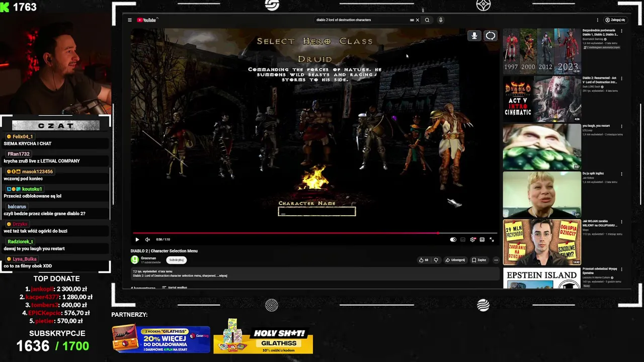Toggle autoplay switch in player controls
The height and width of the screenshot is (362, 644).
453,240
